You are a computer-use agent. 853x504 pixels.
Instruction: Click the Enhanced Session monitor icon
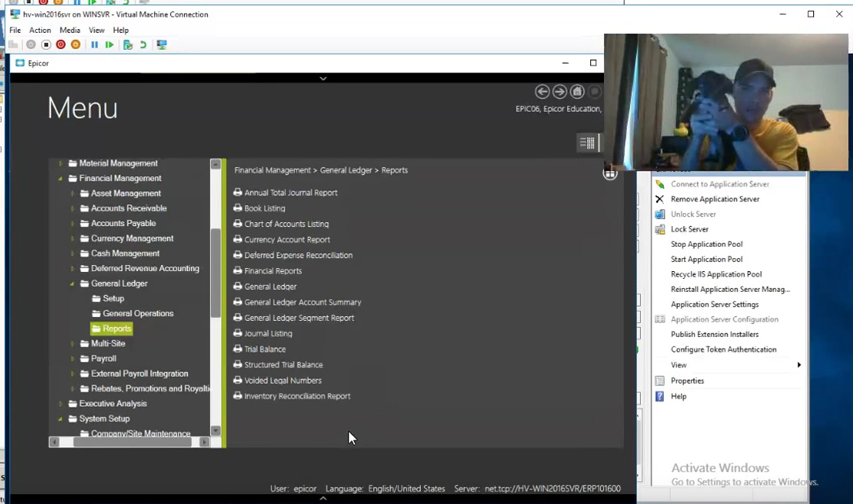[x=162, y=44]
